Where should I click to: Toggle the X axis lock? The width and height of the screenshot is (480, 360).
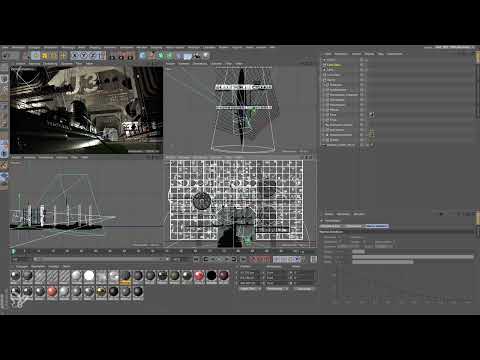tap(76, 56)
